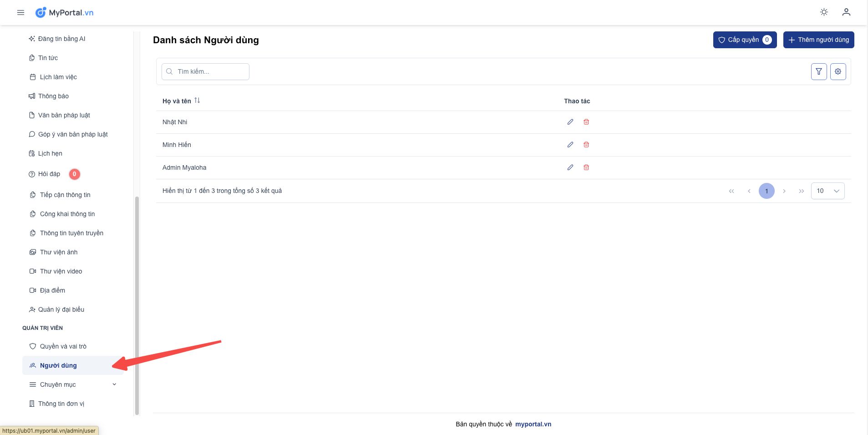Open the myportal.vn footer link

coord(533,424)
